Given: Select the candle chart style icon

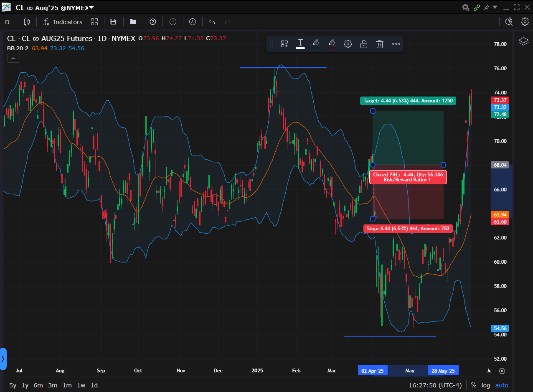Looking at the screenshot, I should (x=26, y=22).
